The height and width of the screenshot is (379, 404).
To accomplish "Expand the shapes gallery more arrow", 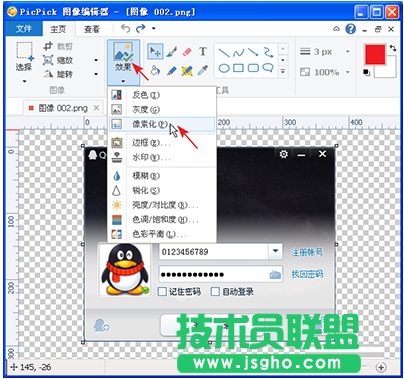I will tap(283, 71).
